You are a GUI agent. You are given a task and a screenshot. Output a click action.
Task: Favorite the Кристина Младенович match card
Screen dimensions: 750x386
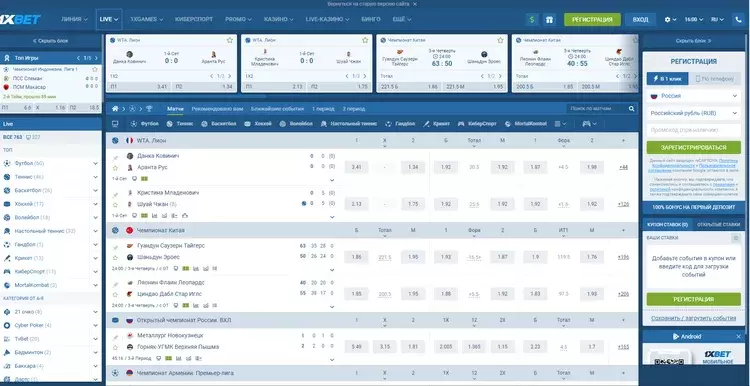pos(365,40)
